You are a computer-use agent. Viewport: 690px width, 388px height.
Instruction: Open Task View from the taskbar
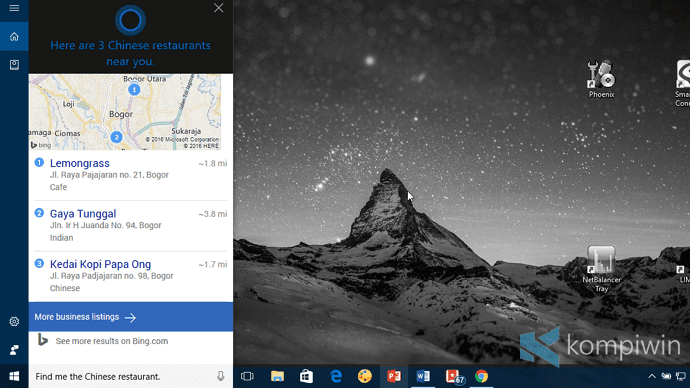tap(247, 376)
